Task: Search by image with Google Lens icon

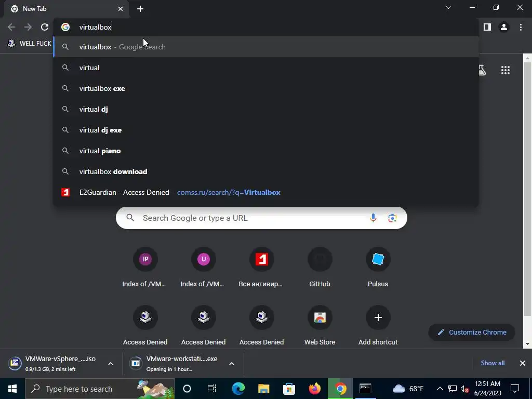Action: pyautogui.click(x=392, y=218)
